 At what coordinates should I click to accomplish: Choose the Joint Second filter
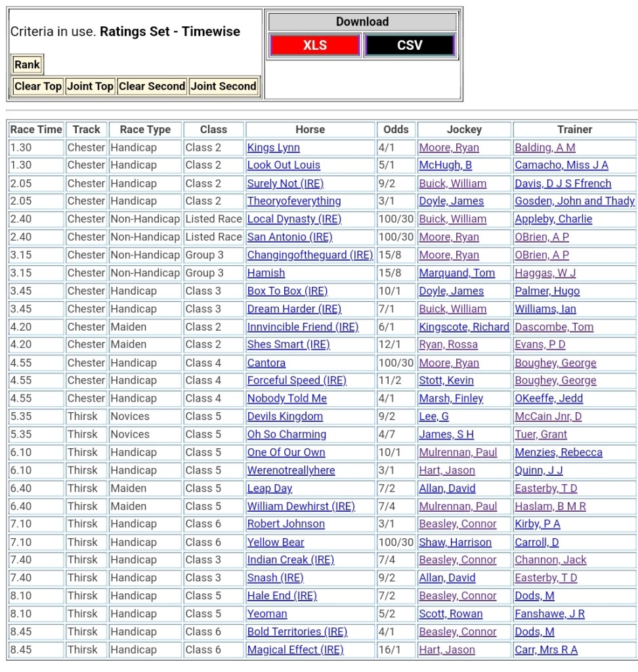[x=223, y=86]
